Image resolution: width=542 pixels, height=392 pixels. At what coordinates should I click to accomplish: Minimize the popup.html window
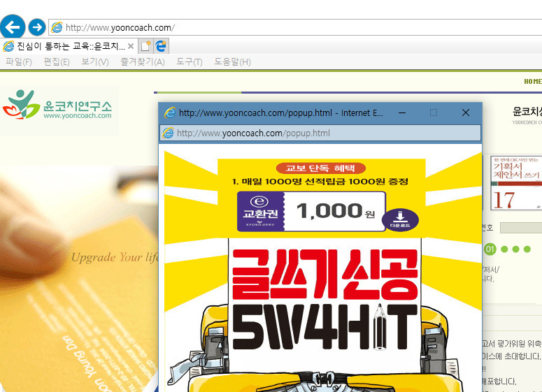point(402,112)
